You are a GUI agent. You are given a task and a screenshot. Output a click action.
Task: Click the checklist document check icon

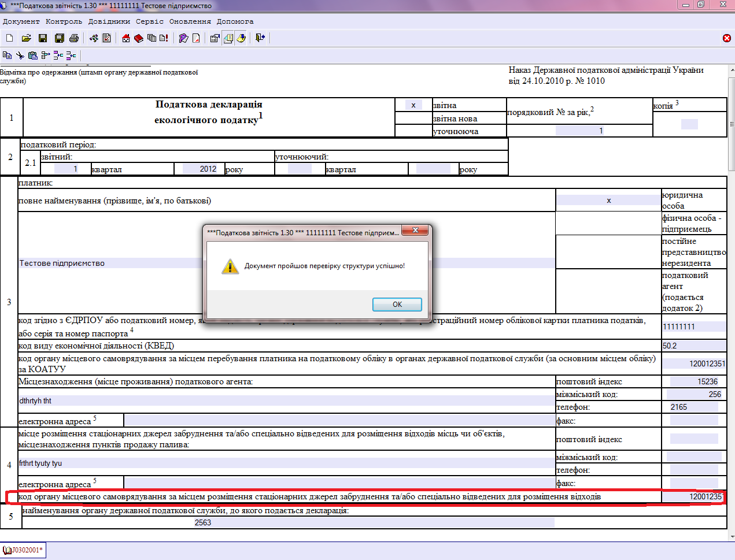(107, 38)
